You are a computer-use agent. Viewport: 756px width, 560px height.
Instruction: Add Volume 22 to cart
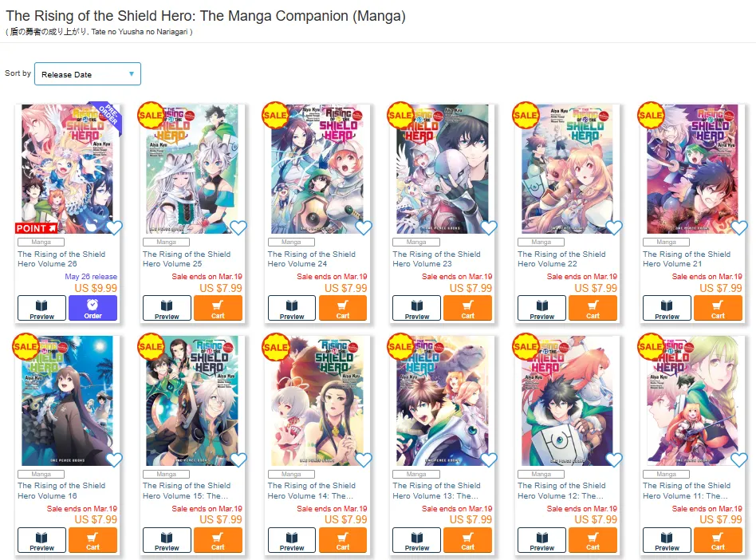click(x=593, y=308)
